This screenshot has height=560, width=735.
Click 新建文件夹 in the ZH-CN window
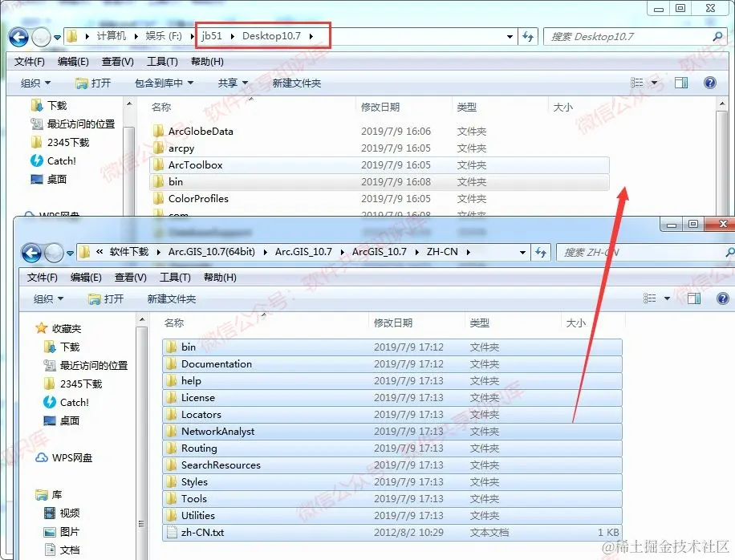[172, 299]
